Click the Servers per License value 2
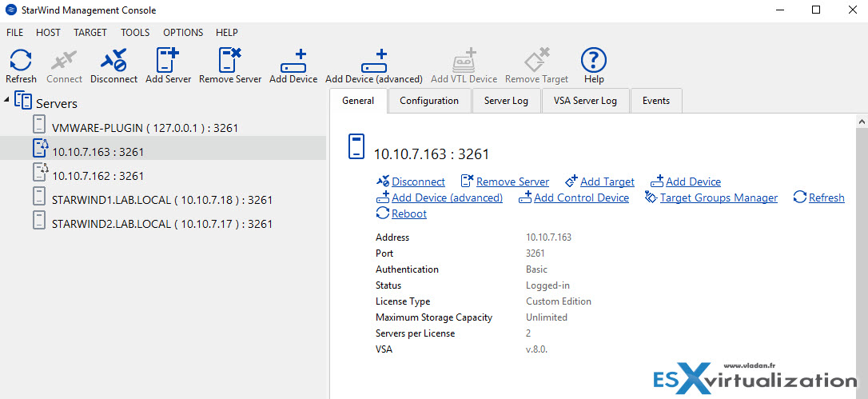The height and width of the screenshot is (399, 868). (528, 333)
